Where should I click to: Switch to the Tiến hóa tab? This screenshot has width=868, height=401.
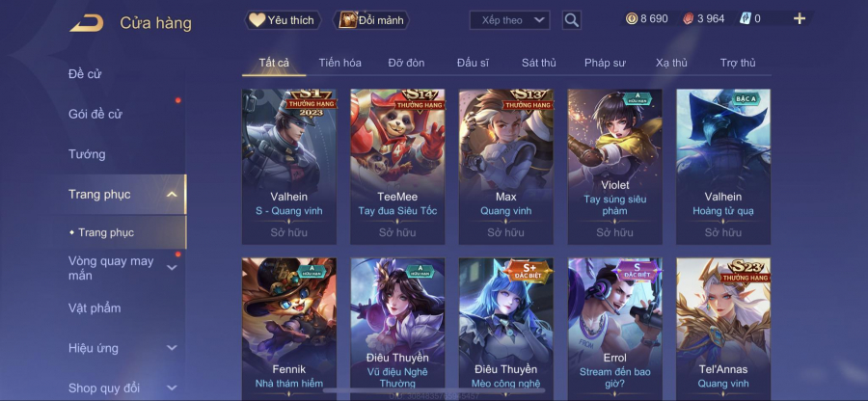click(339, 63)
